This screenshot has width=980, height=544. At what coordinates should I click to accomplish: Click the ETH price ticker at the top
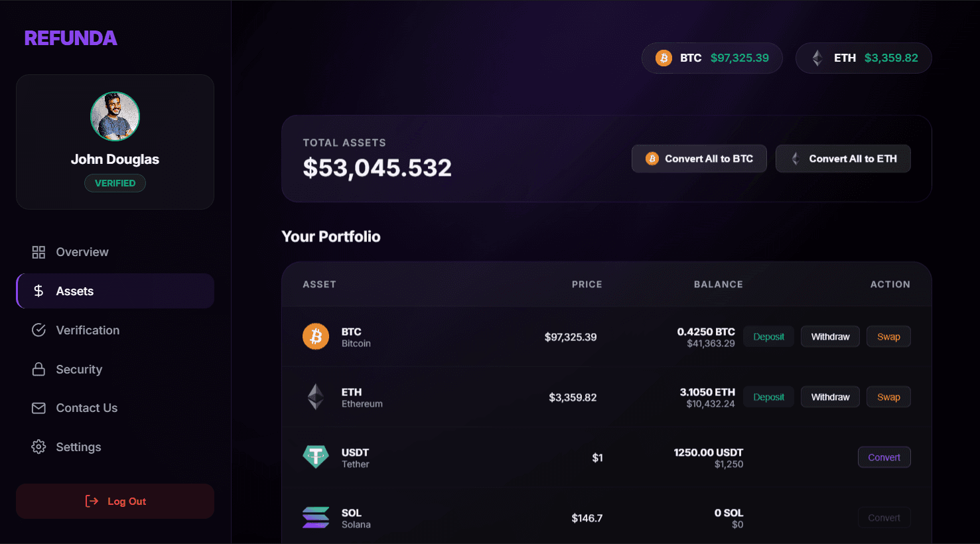(x=863, y=58)
